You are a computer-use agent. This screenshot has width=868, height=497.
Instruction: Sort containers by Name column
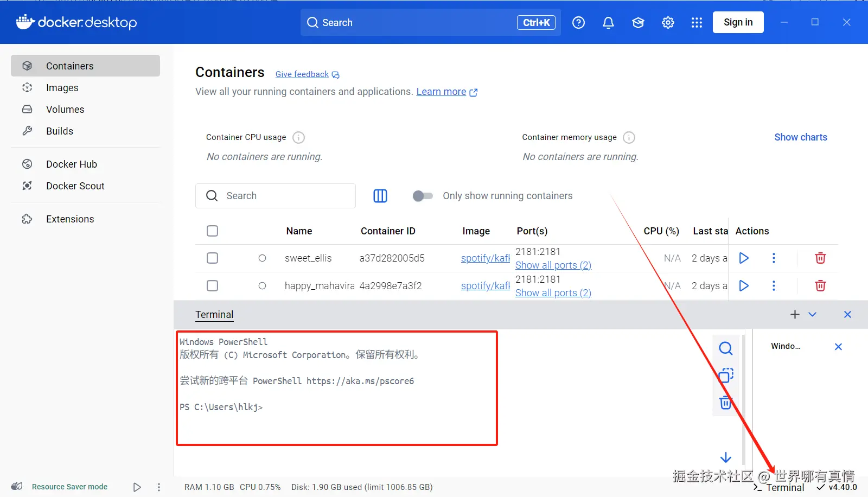click(299, 231)
